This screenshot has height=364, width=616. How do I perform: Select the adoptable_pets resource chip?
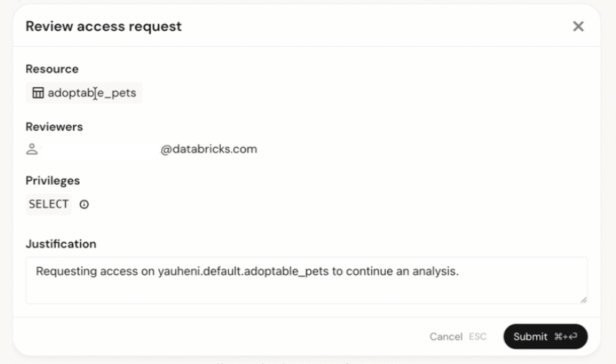84,93
